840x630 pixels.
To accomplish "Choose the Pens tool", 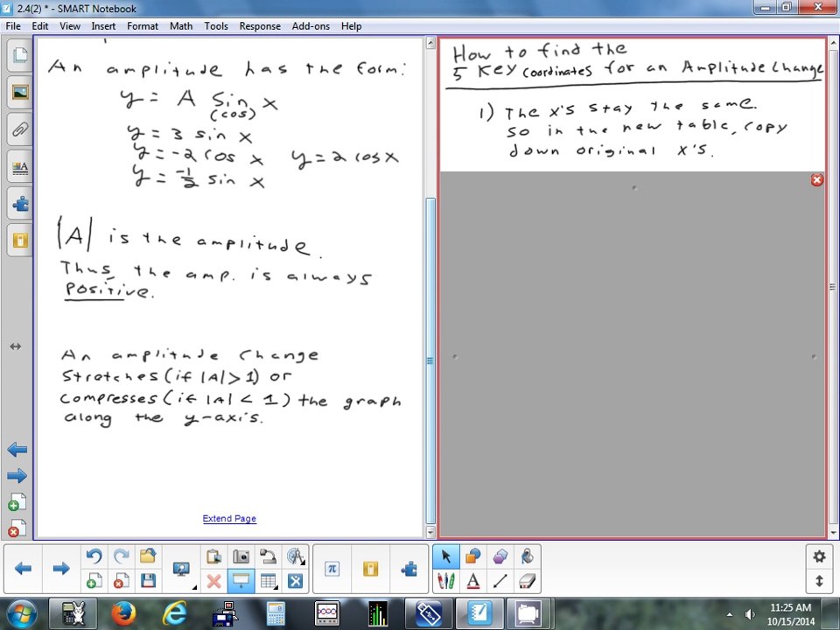I will coord(445,581).
